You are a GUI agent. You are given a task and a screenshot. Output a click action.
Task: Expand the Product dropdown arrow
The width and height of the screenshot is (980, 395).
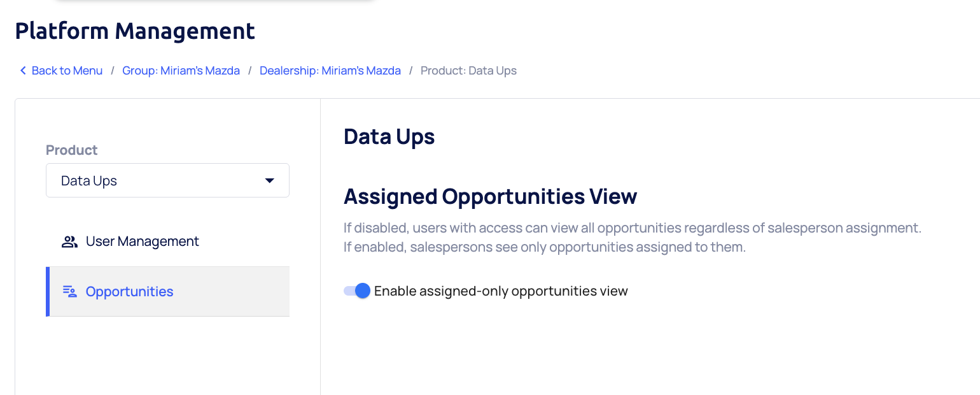pos(270,181)
